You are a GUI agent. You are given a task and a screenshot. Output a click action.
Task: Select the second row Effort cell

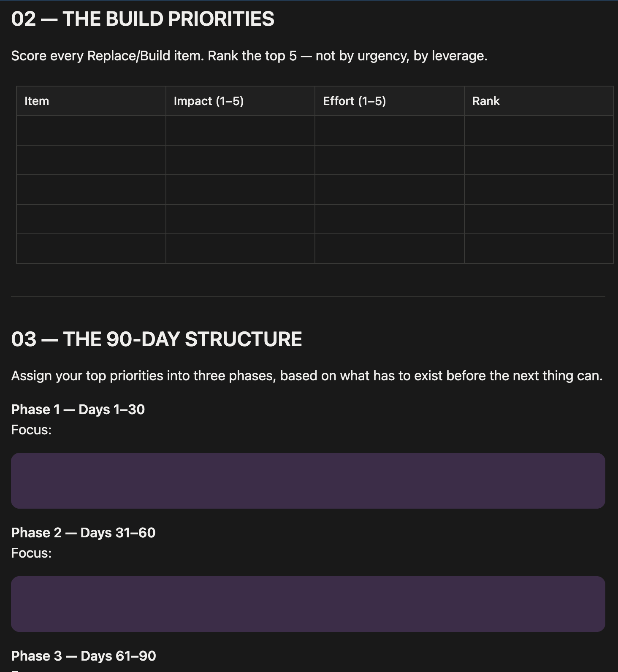click(x=390, y=160)
